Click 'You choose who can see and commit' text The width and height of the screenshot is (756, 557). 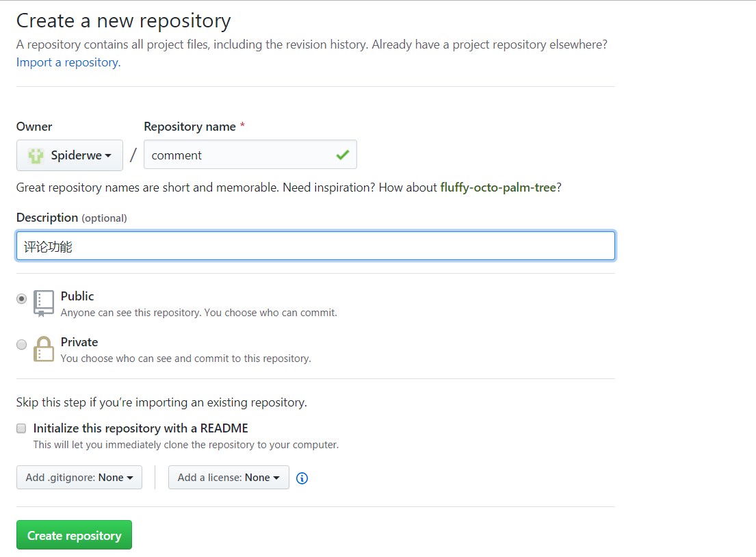185,359
